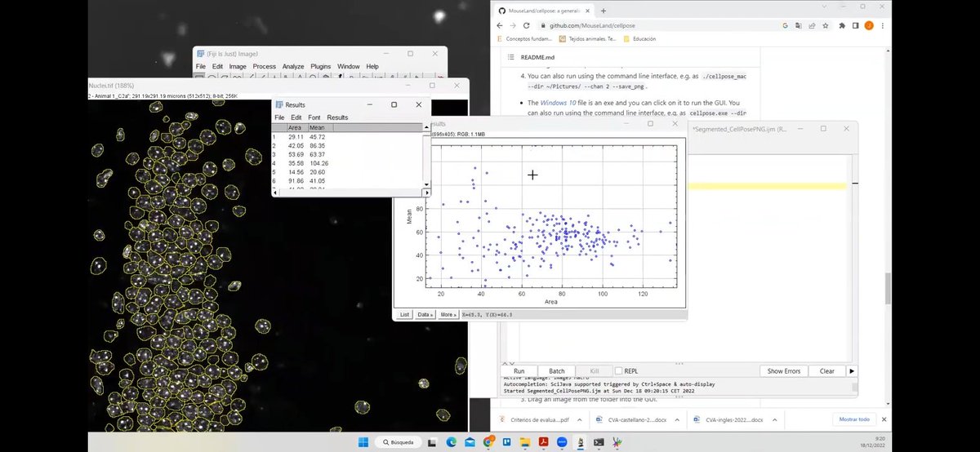Click the translate page icon
Viewport: 980px width, 452px height.
click(799, 26)
